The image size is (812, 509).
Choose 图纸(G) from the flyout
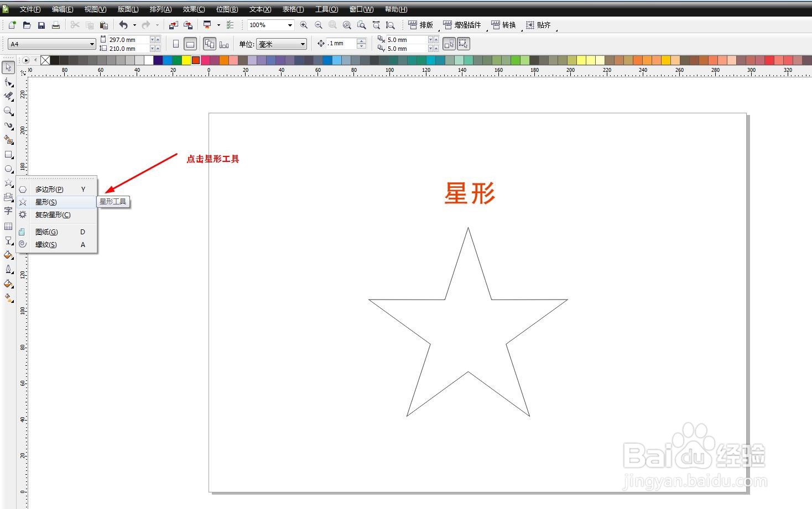pyautogui.click(x=56, y=232)
